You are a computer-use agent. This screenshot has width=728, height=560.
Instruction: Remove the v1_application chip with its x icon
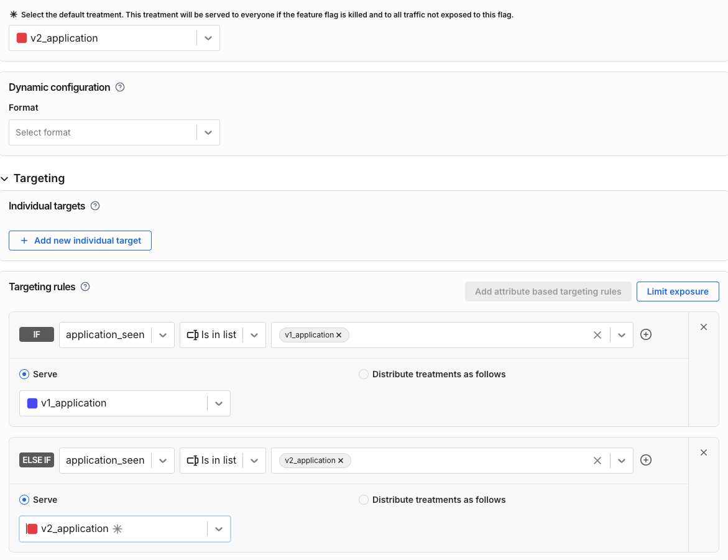coord(339,334)
